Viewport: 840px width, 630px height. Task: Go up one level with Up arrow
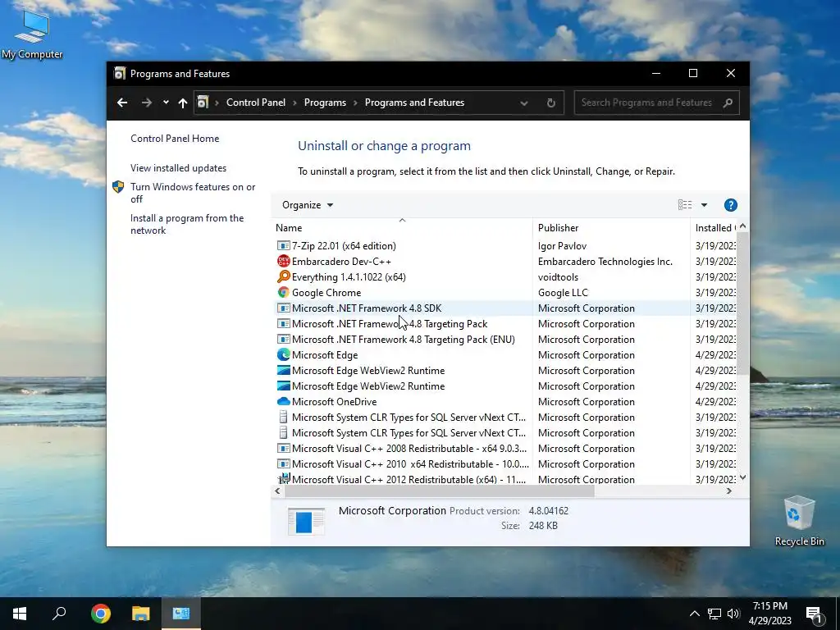183,103
